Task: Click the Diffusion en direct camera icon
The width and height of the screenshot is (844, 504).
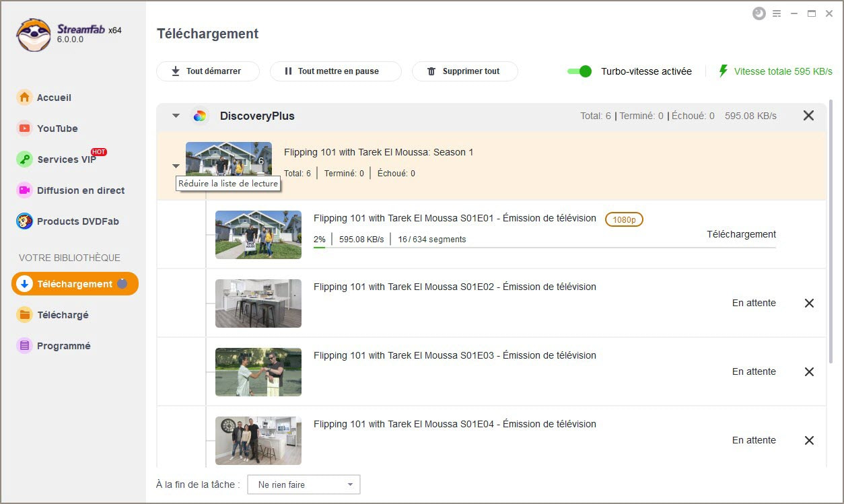Action: point(24,190)
